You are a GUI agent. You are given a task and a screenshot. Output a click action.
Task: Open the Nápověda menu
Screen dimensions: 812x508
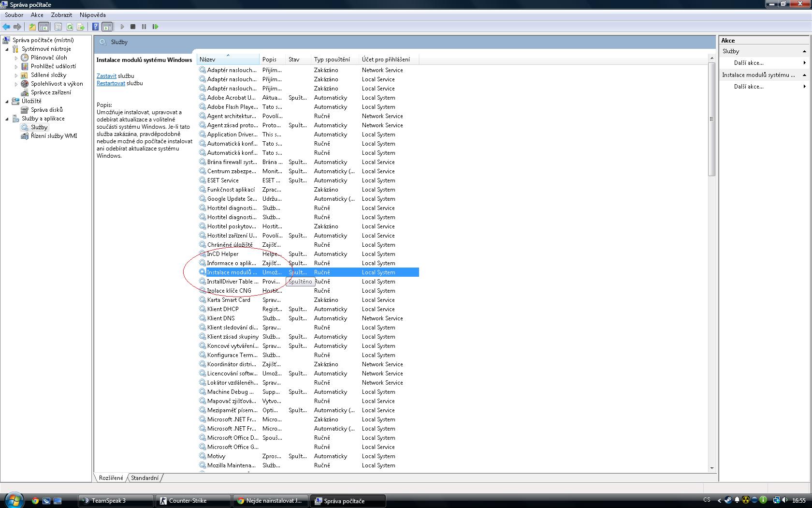point(93,15)
